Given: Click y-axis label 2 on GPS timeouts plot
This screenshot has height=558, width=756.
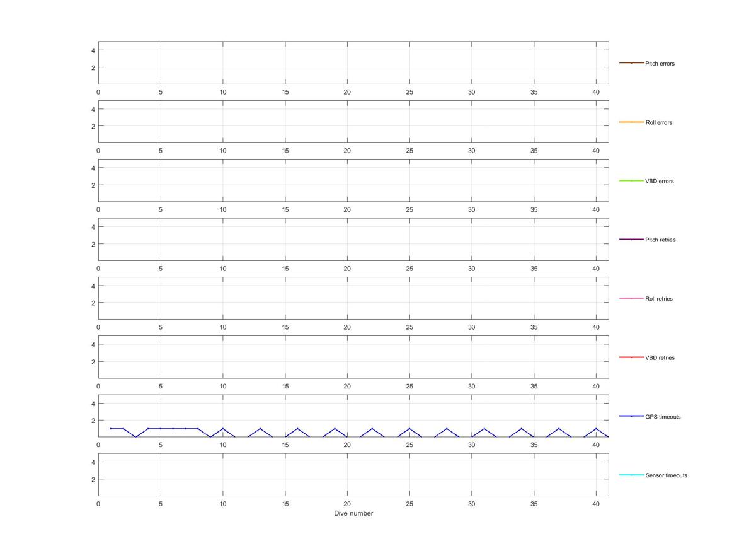Looking at the screenshot, I should click(x=93, y=421).
